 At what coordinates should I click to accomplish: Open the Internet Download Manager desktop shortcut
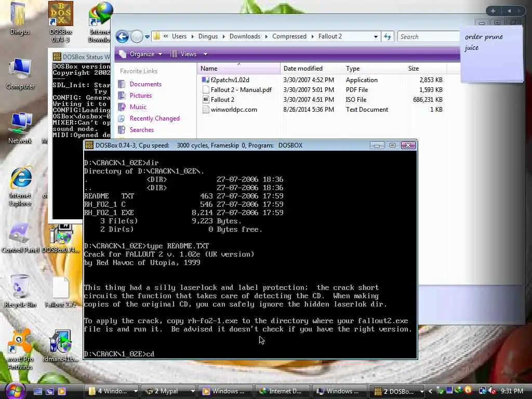99,21
